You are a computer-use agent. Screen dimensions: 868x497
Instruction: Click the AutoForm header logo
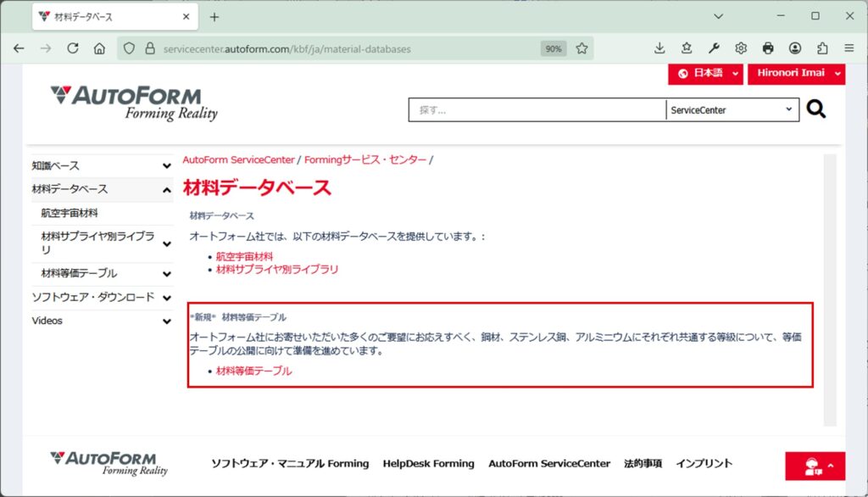coord(134,103)
